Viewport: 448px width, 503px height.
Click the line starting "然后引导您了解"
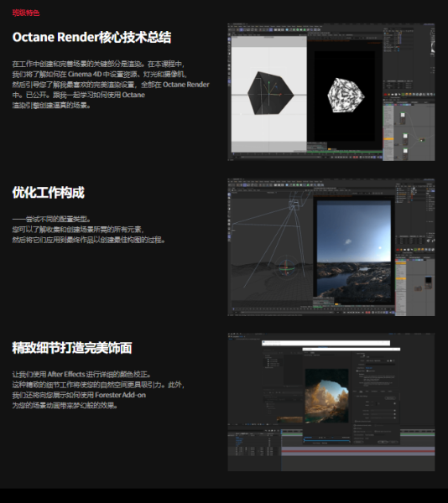click(111, 85)
